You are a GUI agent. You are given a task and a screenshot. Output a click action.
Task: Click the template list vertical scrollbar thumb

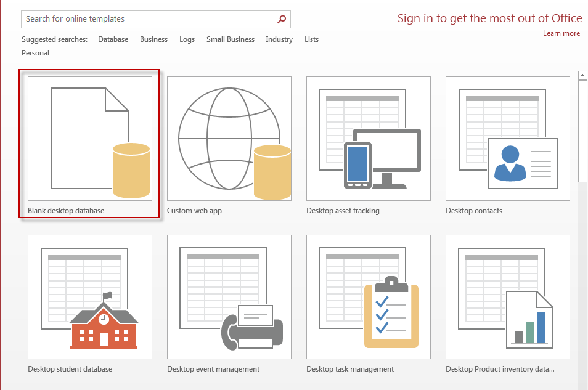point(582,131)
